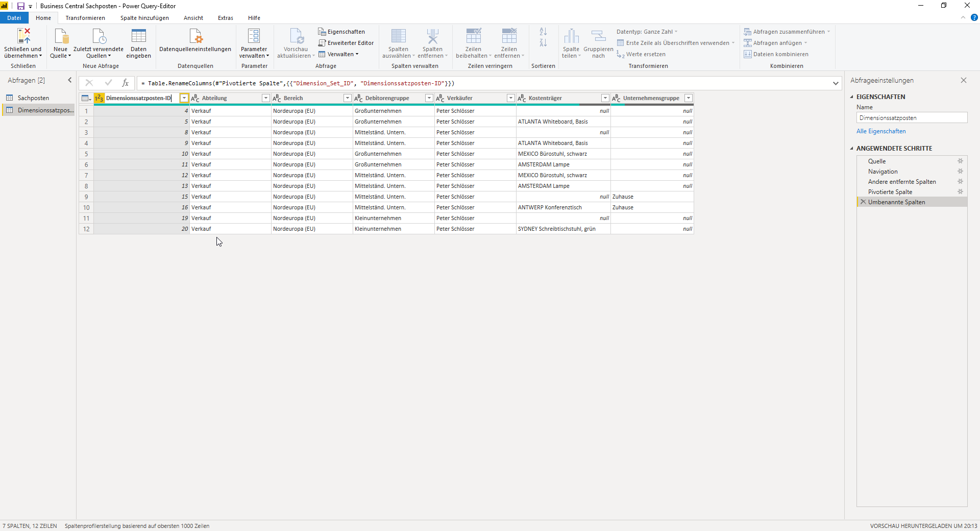
Task: Open settings gear for Pivotierte Spalte step
Action: point(960,192)
